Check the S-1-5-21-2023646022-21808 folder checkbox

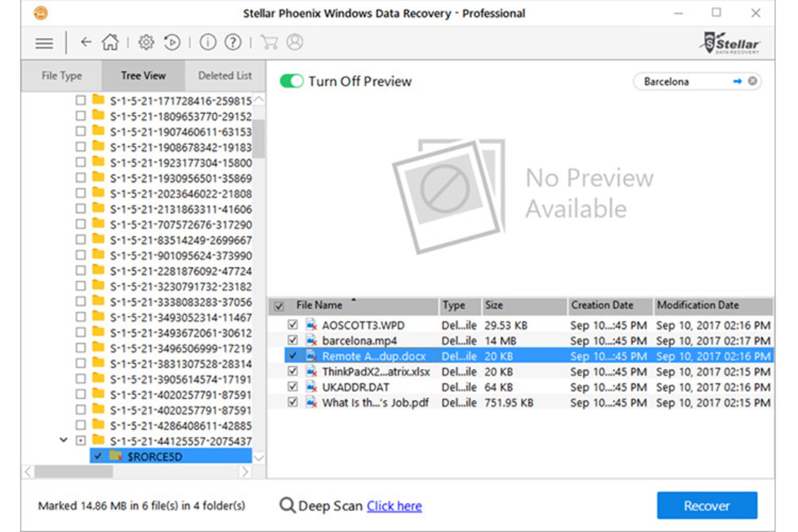coord(81,193)
